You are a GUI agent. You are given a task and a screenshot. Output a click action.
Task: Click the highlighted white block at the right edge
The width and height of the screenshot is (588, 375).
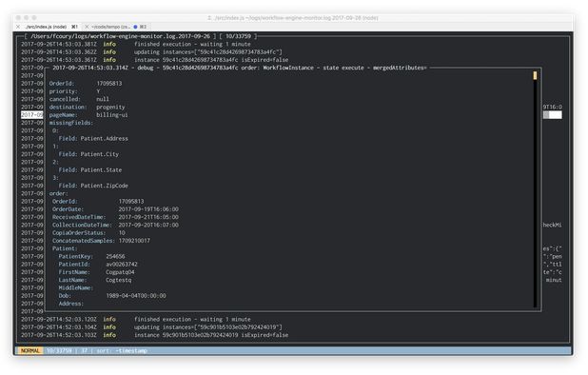pyautogui.click(x=553, y=115)
